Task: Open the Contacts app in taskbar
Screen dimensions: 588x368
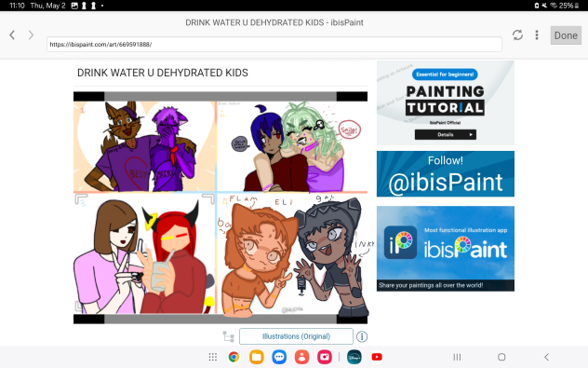Action: [301, 357]
